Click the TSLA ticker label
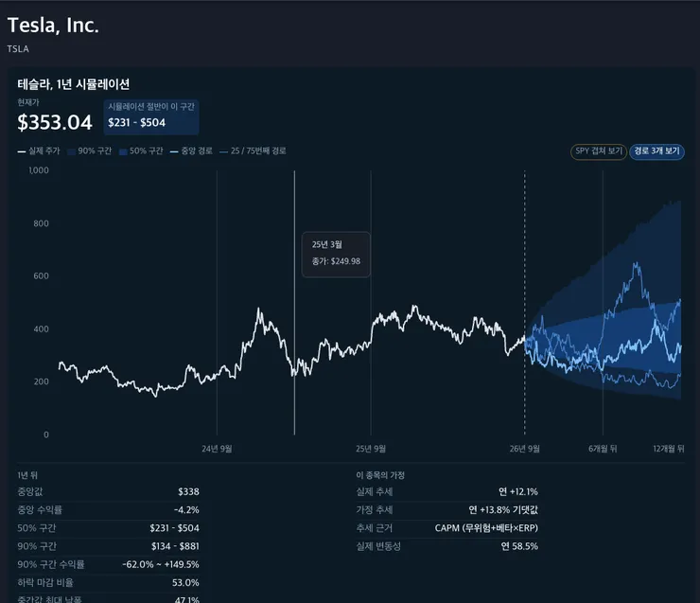Screen dimensions: 700x603 (x=18, y=49)
